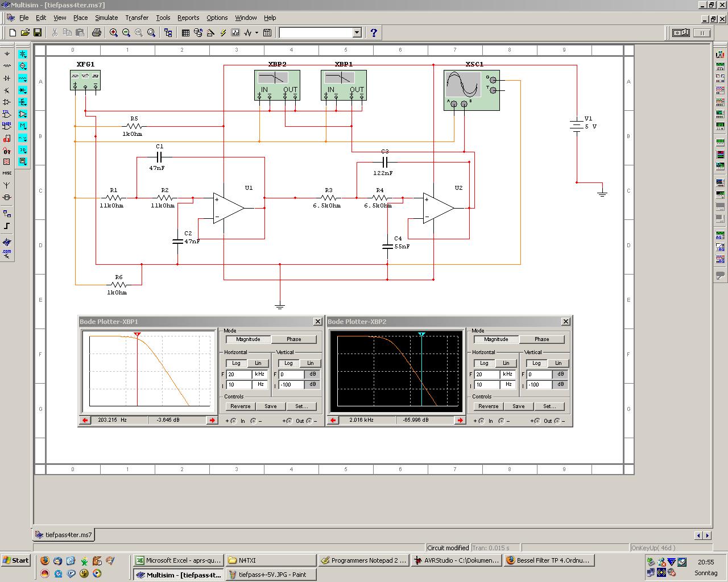Toggle the hierarchy design toolbox icon
Image resolution: width=728 pixels, height=582 pixels.
coord(168,33)
